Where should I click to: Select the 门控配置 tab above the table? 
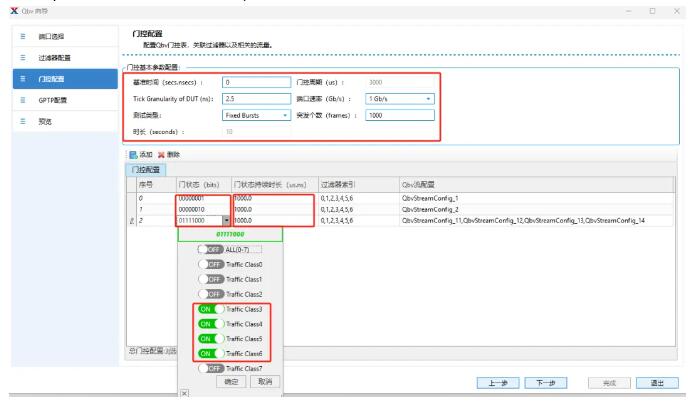tap(147, 170)
